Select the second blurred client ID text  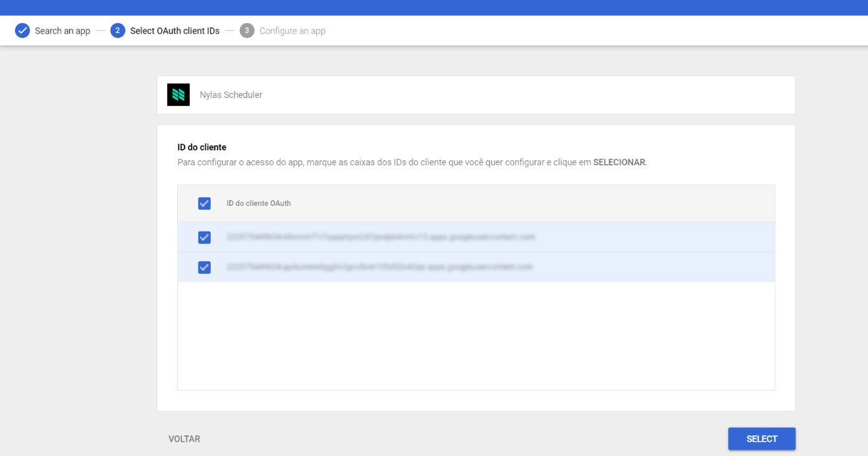click(379, 267)
